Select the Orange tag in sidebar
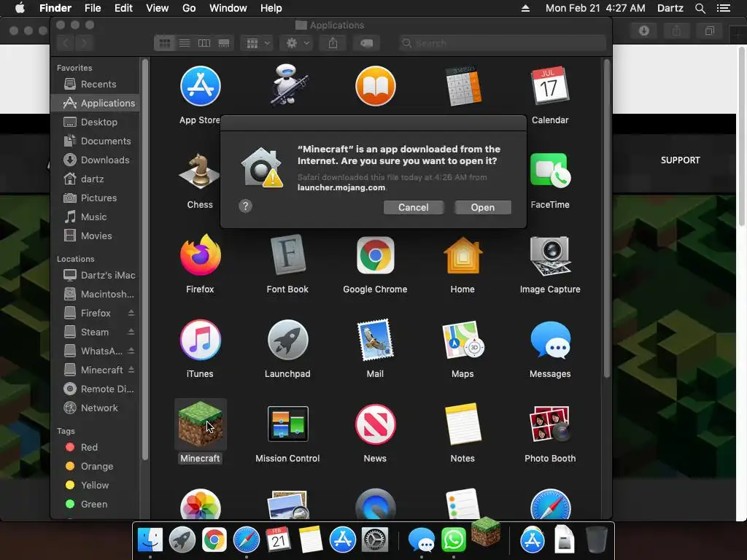Viewport: 747px width, 560px height. click(96, 466)
